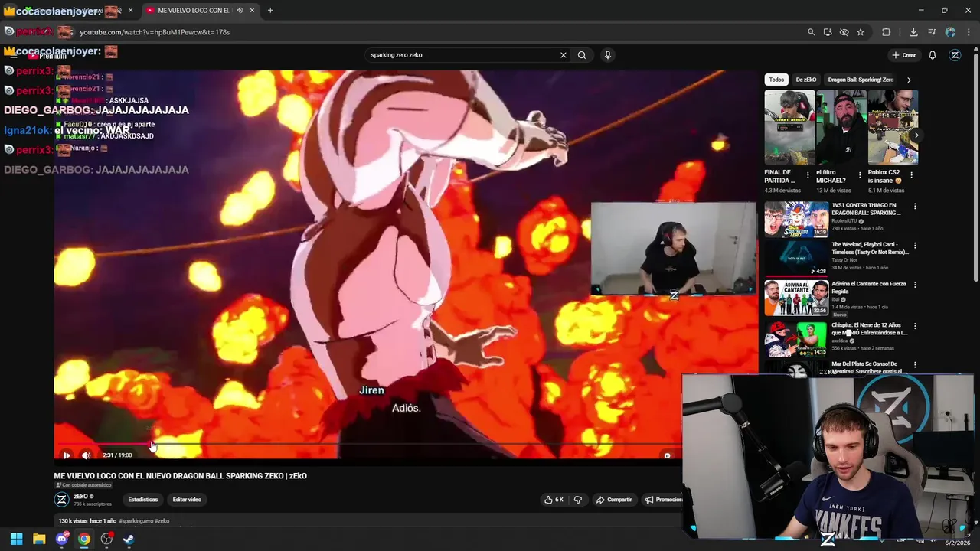The image size is (980, 551).
Task: Open Chrome media controls icon
Action: (x=932, y=32)
